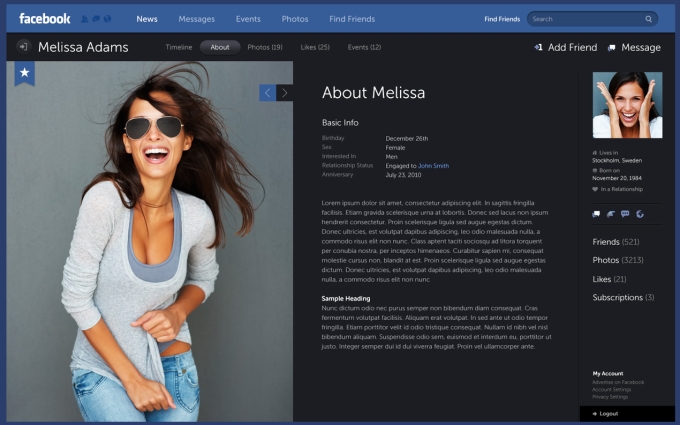
Task: Click Advertise on Facebook link
Action: coord(618,382)
